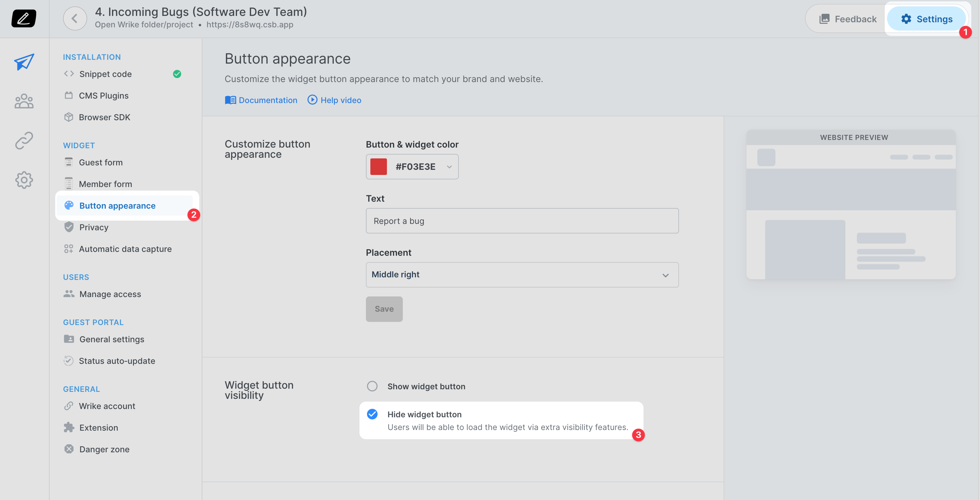This screenshot has height=500, width=980.
Task: Select the Show widget button radio
Action: tap(372, 386)
